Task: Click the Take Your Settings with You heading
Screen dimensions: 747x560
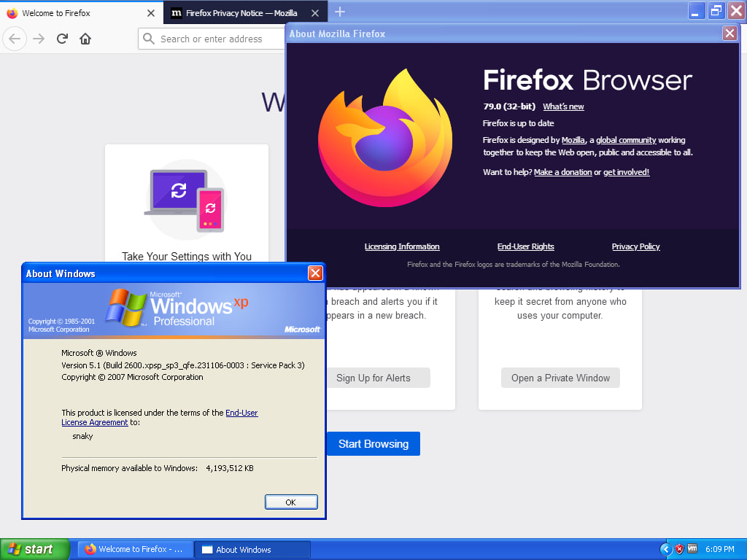Action: pyautogui.click(x=186, y=256)
